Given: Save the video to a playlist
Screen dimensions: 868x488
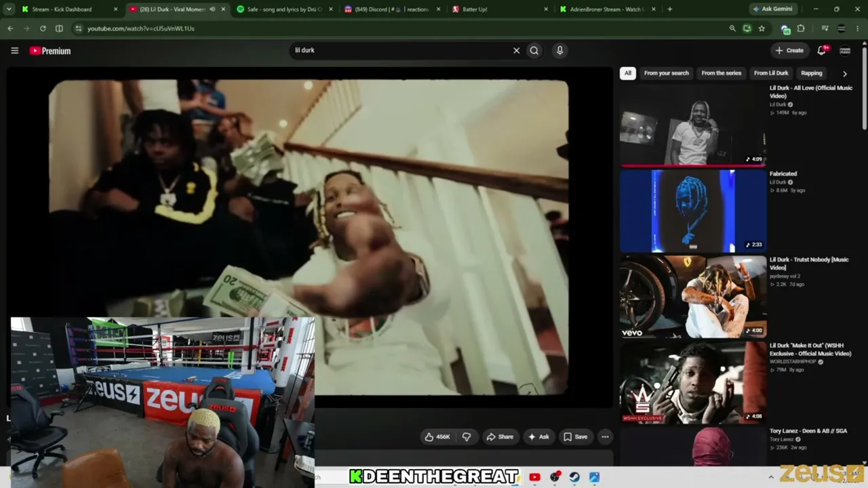Looking at the screenshot, I should pos(576,437).
